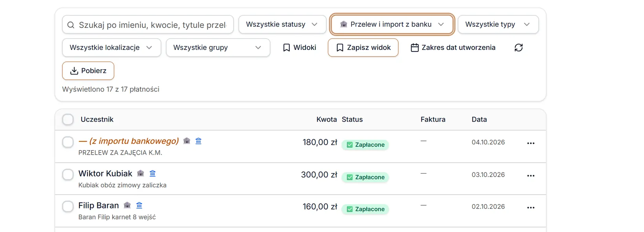
Task: Click the Kwota column header
Action: point(327,119)
